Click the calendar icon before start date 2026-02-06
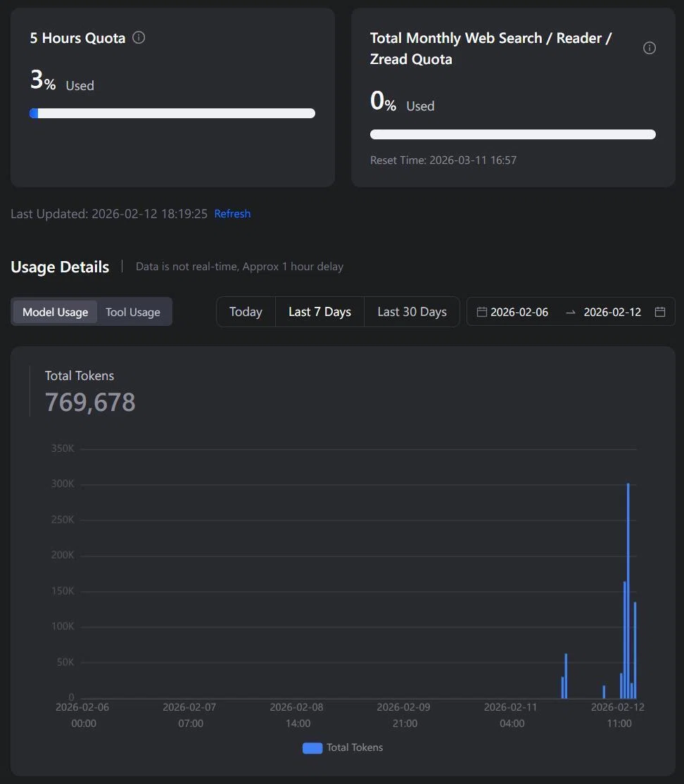Screen dimensions: 684x784 [x=481, y=312]
